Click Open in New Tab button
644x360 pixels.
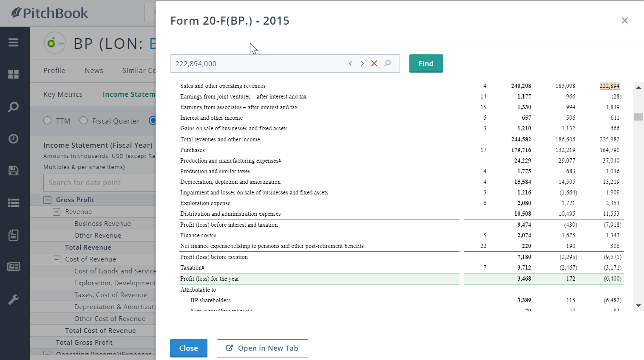[x=262, y=348]
